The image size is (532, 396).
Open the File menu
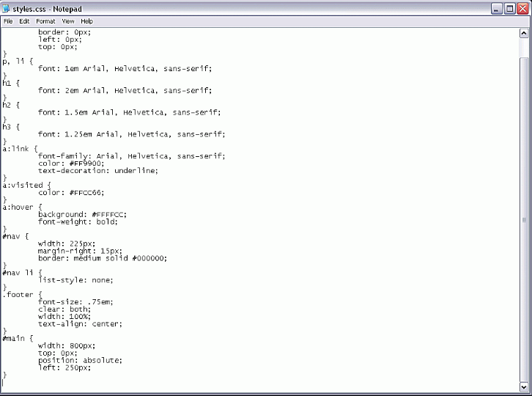click(x=8, y=21)
